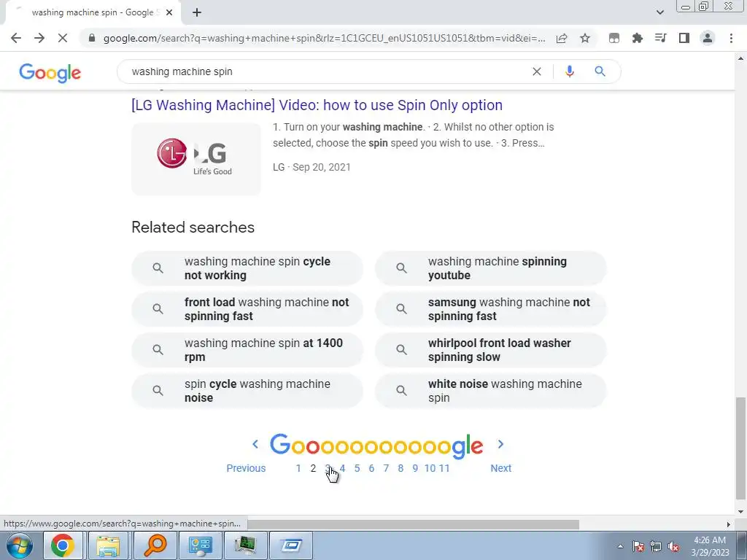This screenshot has height=560, width=747.
Task: Show hidden system tray icons arrow
Action: tap(620, 546)
